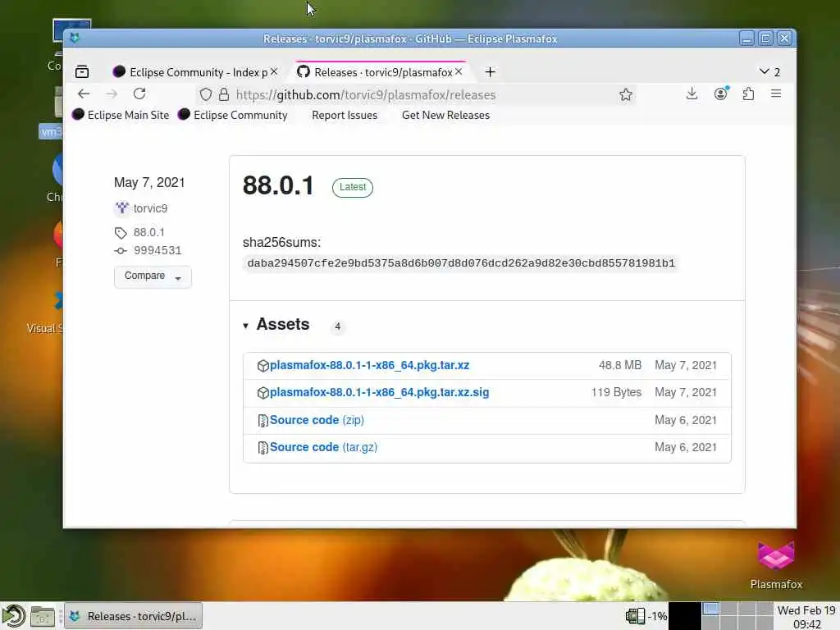Select Releases torvic9/pl... taskbar window button
The height and width of the screenshot is (630, 840).
coord(134,617)
